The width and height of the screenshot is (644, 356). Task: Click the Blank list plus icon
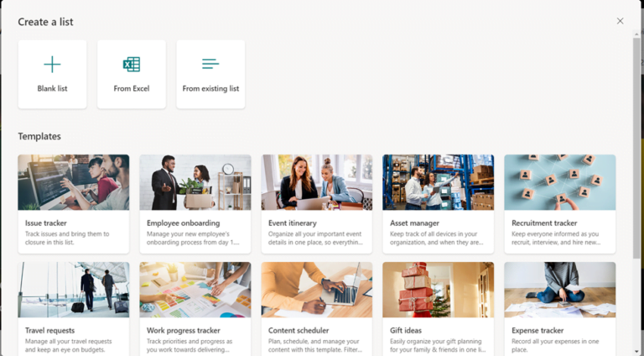(x=52, y=65)
